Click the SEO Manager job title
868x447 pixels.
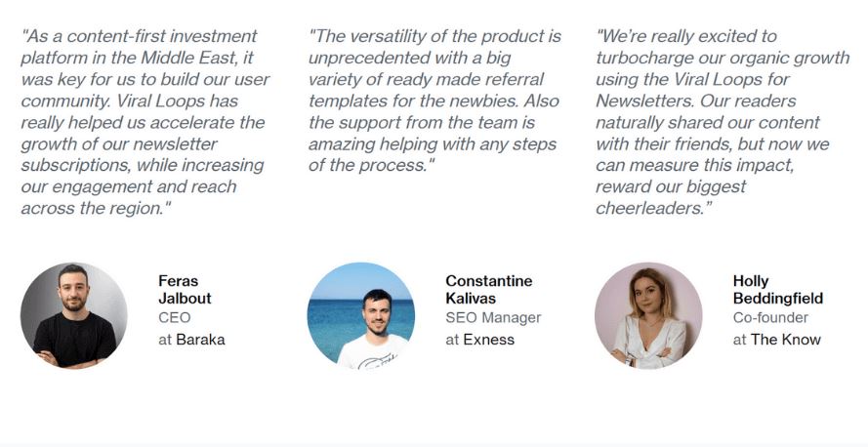(x=493, y=318)
